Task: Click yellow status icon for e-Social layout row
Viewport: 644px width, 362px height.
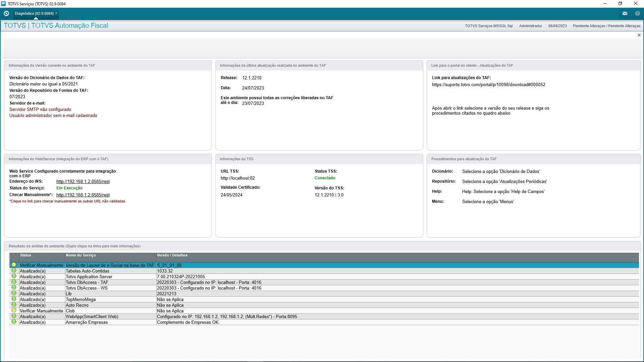Action: tap(14, 265)
